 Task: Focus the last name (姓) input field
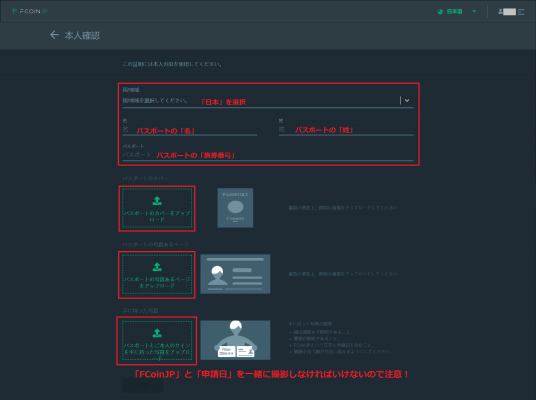[x=346, y=130]
